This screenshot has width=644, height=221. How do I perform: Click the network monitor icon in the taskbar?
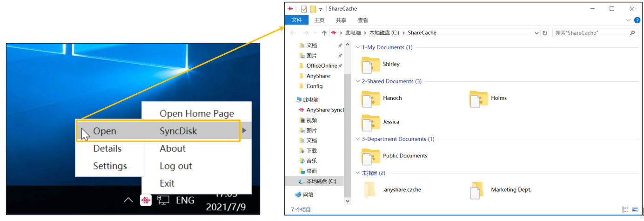pyautogui.click(x=163, y=200)
